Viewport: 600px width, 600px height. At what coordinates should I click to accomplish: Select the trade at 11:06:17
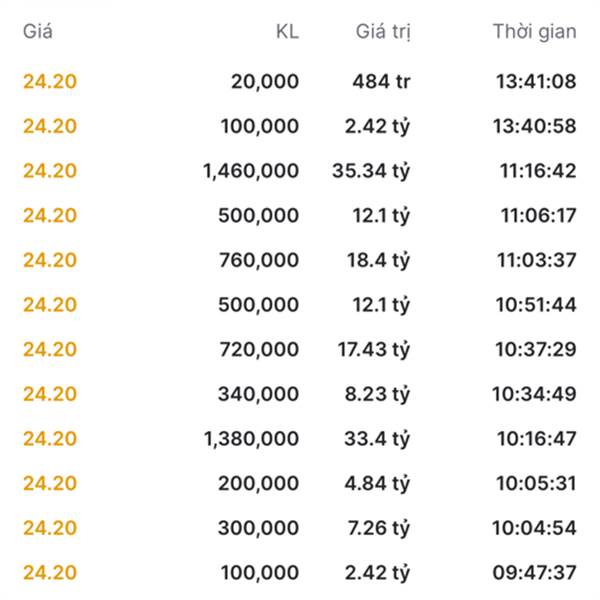(300, 215)
